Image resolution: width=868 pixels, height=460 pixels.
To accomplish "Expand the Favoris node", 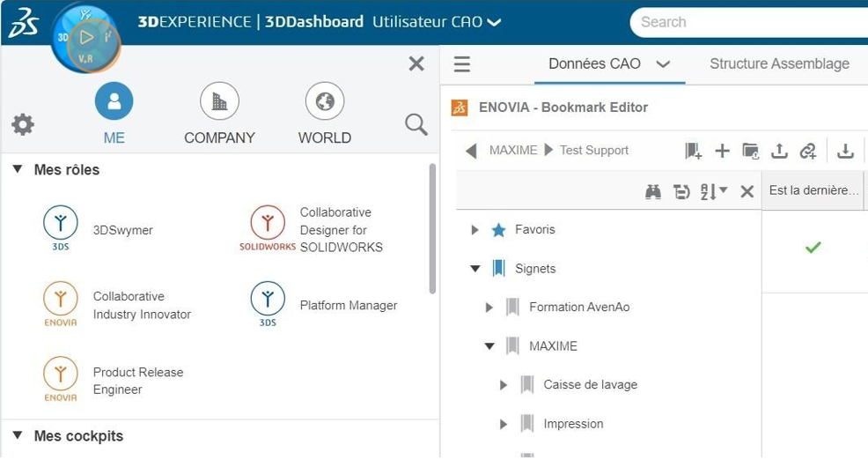I will tap(474, 229).
